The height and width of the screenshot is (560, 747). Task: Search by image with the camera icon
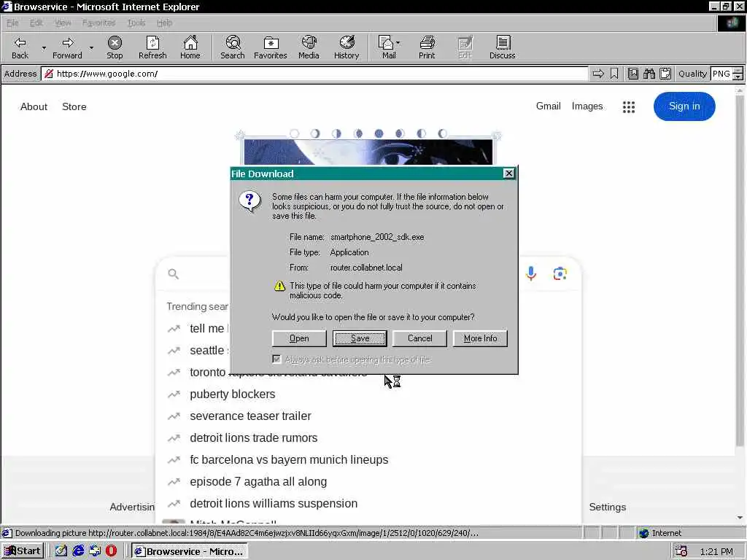pos(560,274)
